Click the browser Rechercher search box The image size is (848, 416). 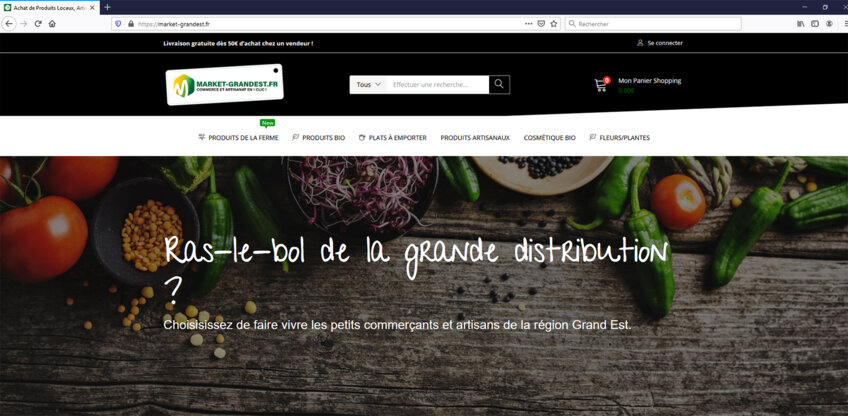655,23
